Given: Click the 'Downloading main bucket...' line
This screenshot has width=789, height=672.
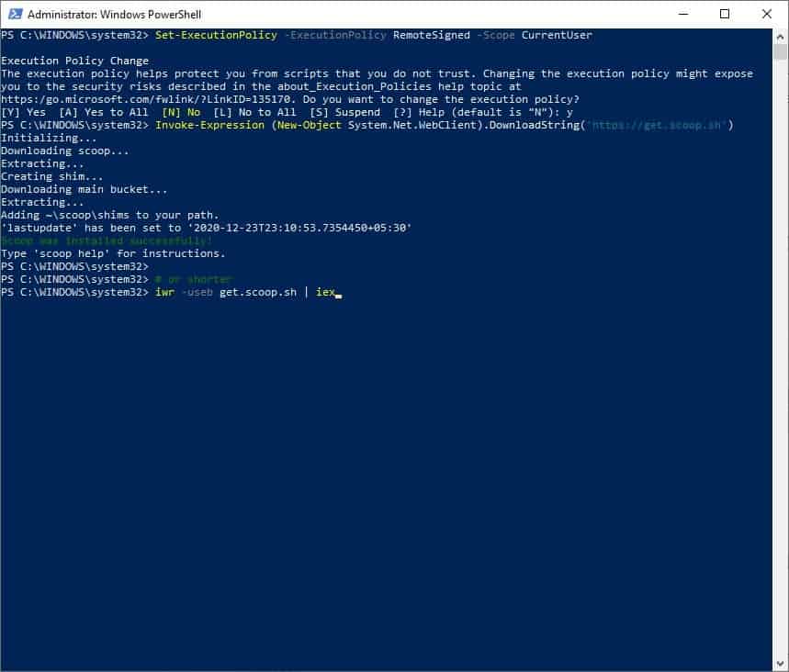Looking at the screenshot, I should pyautogui.click(x=84, y=190).
